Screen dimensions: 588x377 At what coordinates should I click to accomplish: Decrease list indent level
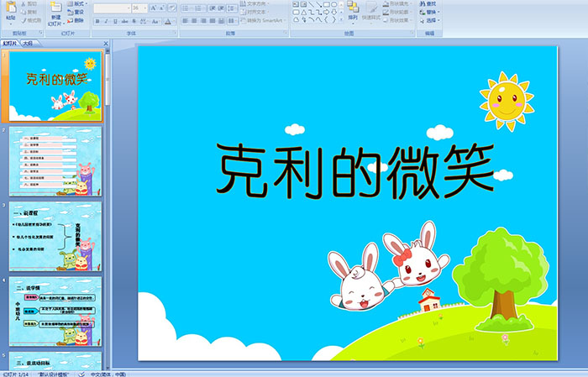(x=212, y=8)
